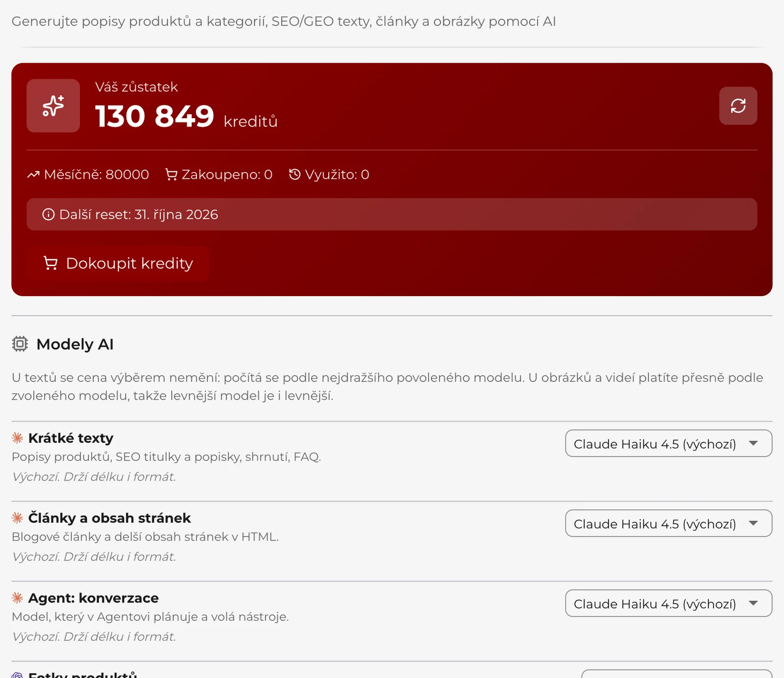Click the Měsíčně: 80000 statistic
Viewport: 784px width, 678px height.
88,175
